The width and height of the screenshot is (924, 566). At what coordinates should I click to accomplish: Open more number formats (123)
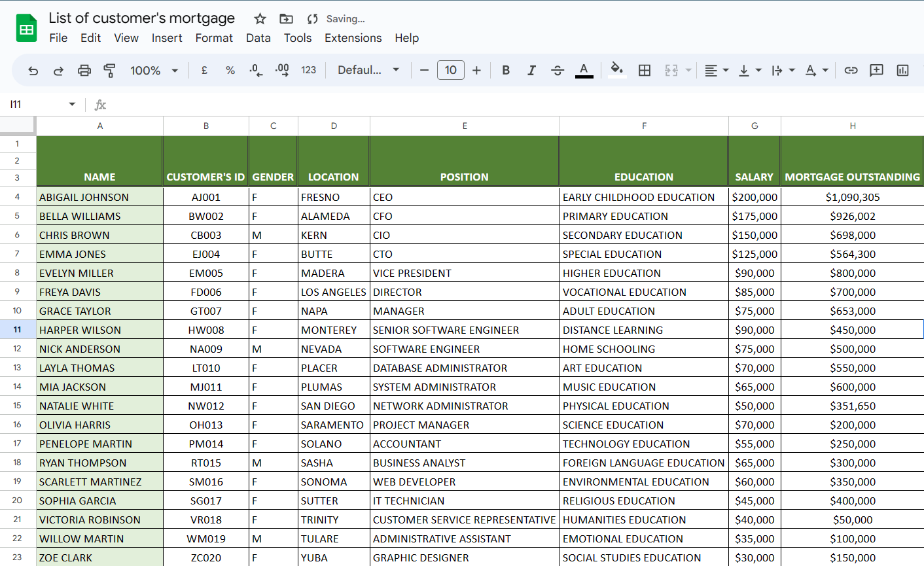[309, 71]
